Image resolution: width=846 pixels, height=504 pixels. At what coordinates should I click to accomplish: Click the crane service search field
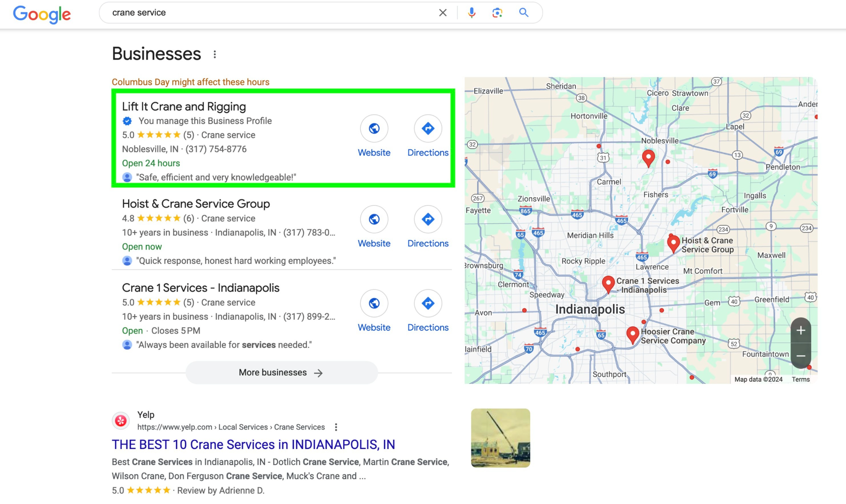pos(269,13)
